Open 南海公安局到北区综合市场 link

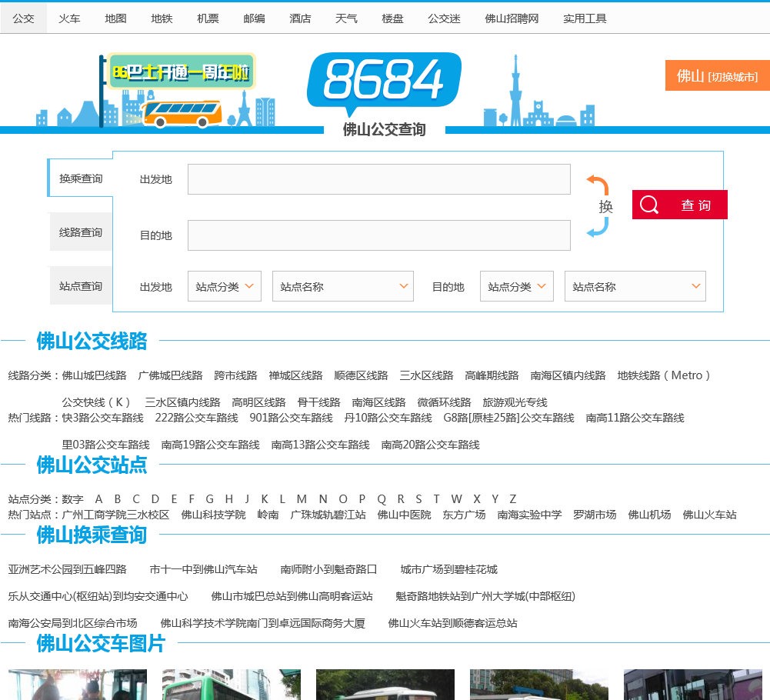(72, 623)
